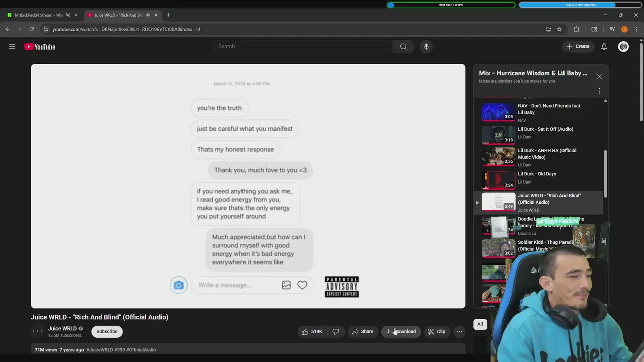
Task: Focus the browser address bar URL
Action: 127,29
